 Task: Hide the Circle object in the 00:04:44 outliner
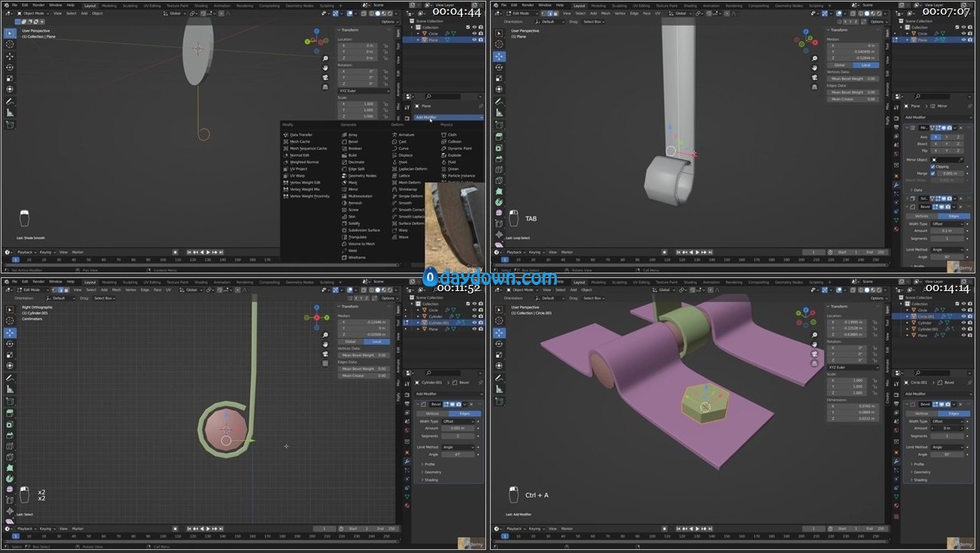coord(474,34)
